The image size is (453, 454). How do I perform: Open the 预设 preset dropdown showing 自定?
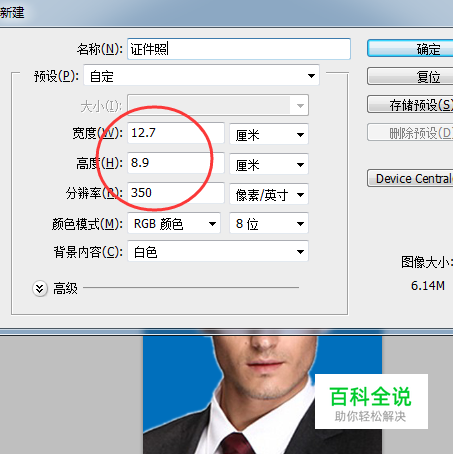click(202, 76)
